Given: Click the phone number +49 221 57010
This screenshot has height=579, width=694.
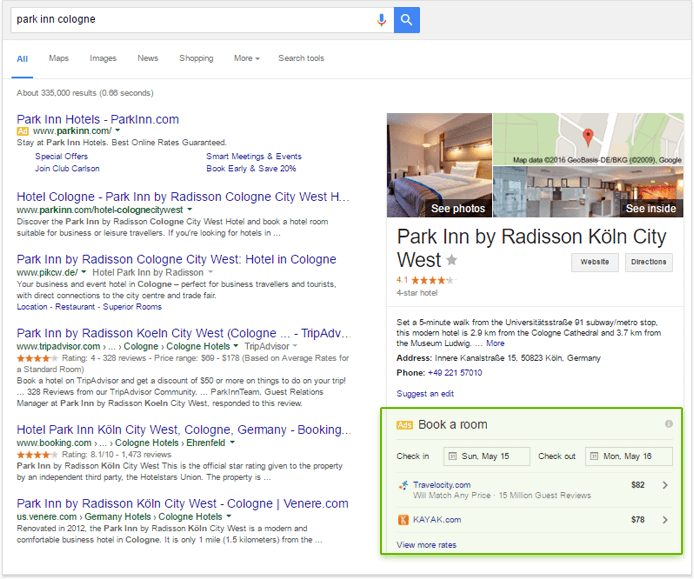Looking at the screenshot, I should (455, 373).
